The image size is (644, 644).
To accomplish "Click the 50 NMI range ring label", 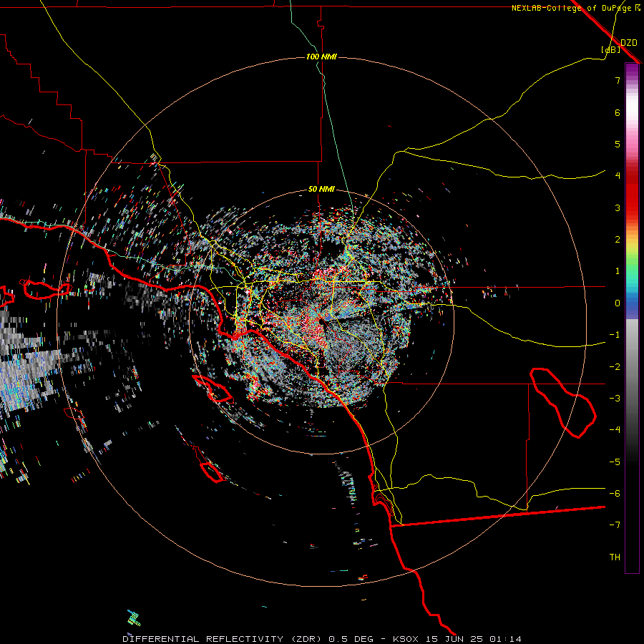I will [x=321, y=189].
